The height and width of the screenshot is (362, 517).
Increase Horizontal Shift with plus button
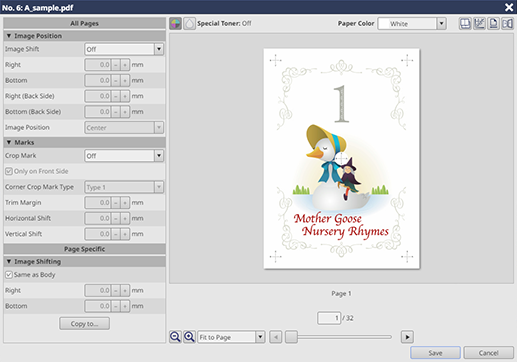[x=125, y=218]
